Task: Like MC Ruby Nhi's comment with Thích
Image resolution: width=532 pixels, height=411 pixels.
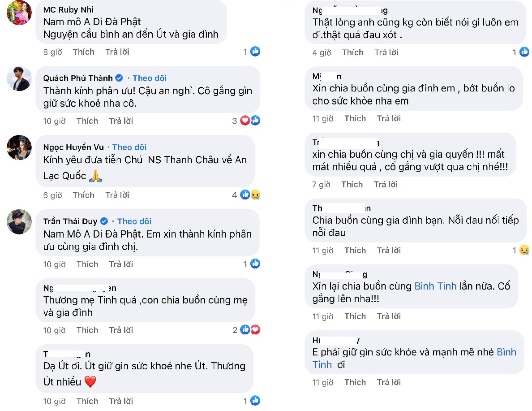Action: tap(84, 52)
